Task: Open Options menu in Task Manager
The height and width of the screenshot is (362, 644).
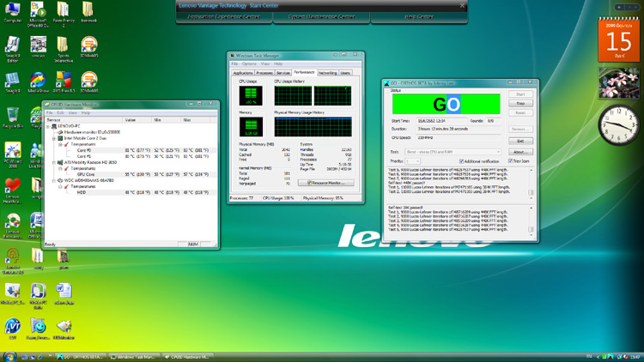Action: [x=249, y=64]
